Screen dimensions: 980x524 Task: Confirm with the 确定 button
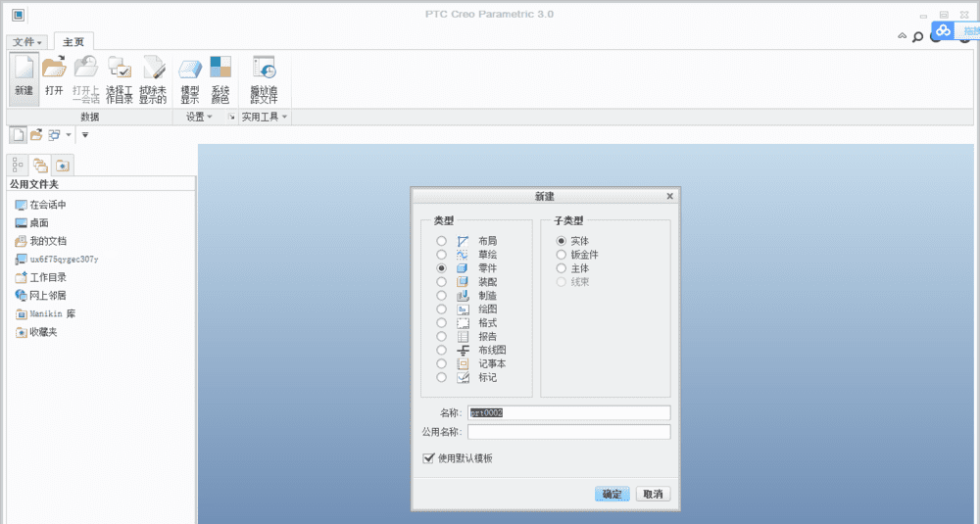coord(612,494)
